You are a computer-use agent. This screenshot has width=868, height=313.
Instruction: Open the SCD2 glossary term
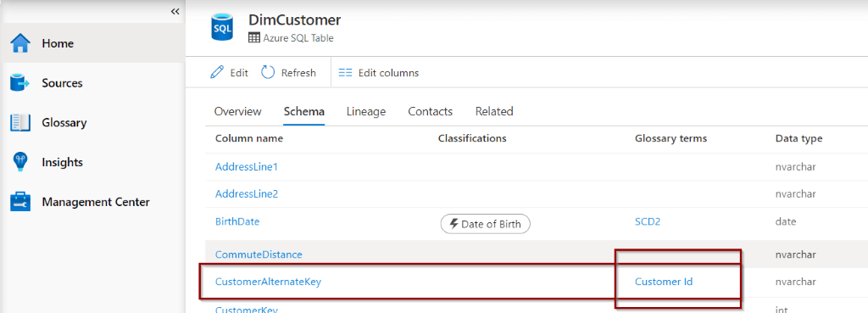click(648, 221)
